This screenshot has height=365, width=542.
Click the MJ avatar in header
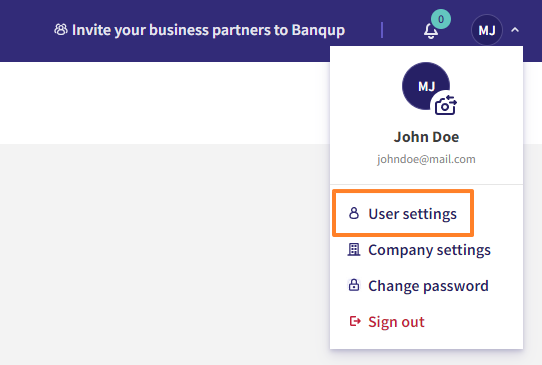[487, 30]
